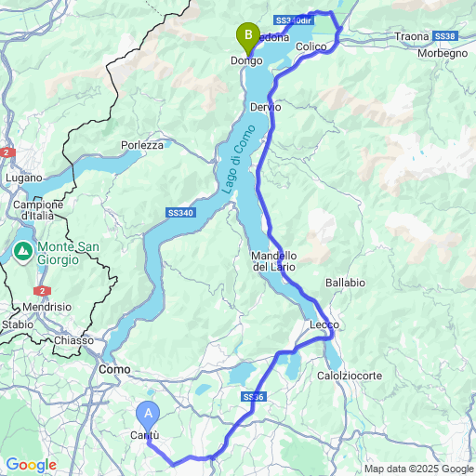Select the Monte San Giorgio mountain icon
The width and height of the screenshot is (476, 476).
click(23, 253)
